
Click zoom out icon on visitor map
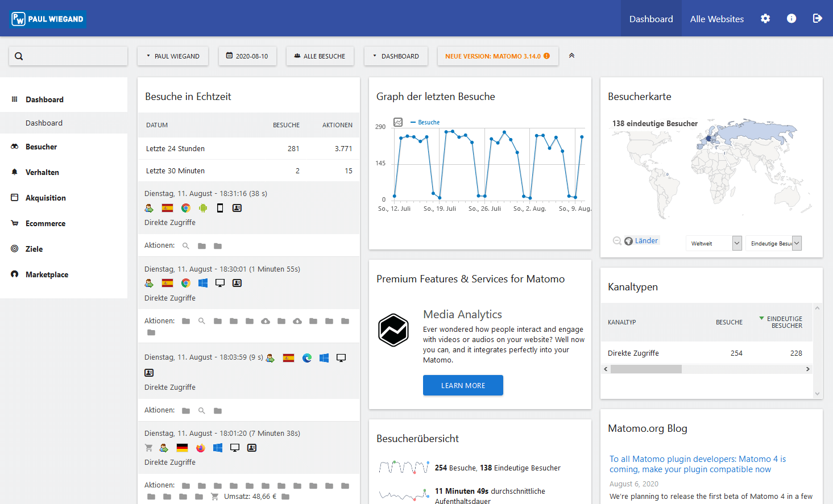[x=617, y=241]
